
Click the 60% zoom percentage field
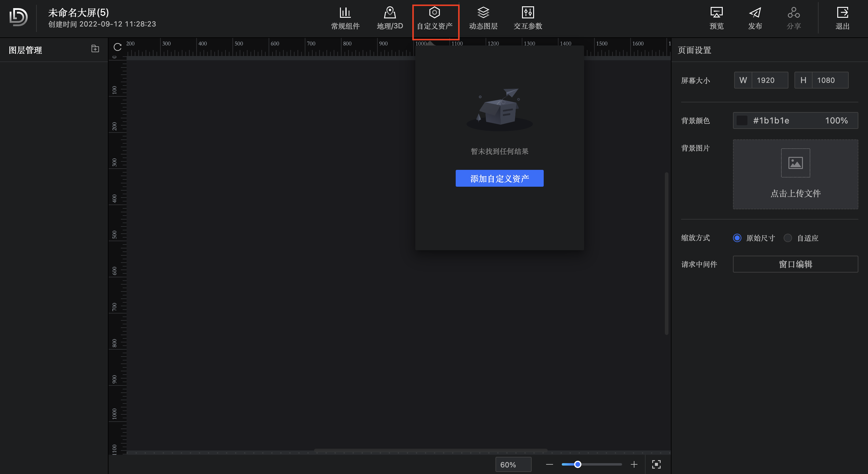pyautogui.click(x=513, y=464)
